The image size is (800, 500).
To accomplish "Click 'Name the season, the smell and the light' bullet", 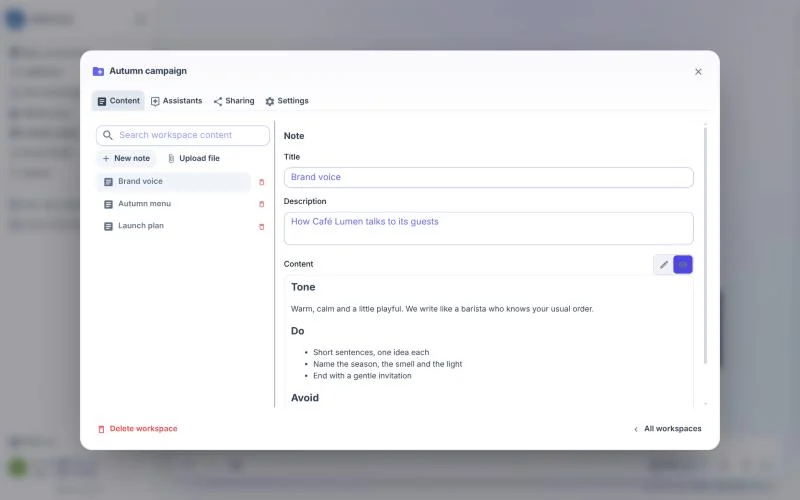I will [x=387, y=364].
